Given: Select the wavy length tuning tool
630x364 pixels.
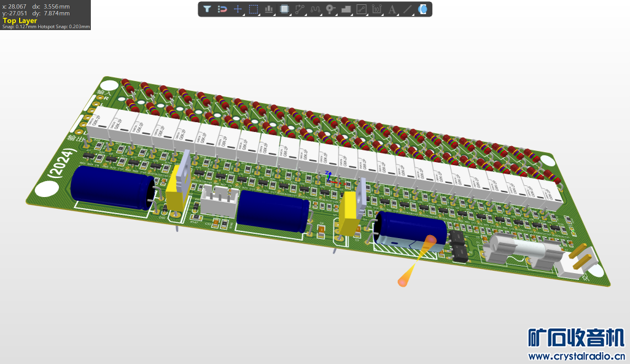Looking at the screenshot, I should (316, 9).
